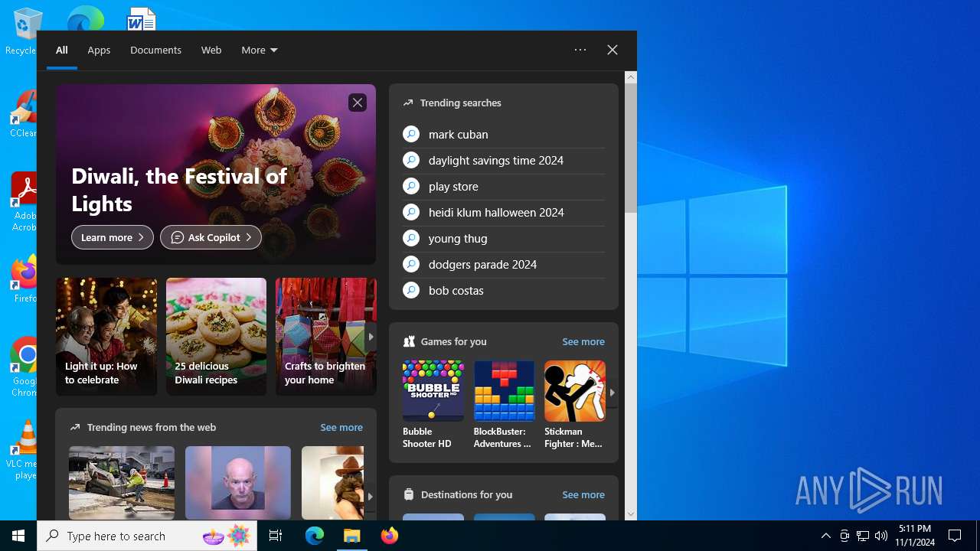Click the Show desktop strip at taskbar edge
The height and width of the screenshot is (551, 980).
[978, 536]
